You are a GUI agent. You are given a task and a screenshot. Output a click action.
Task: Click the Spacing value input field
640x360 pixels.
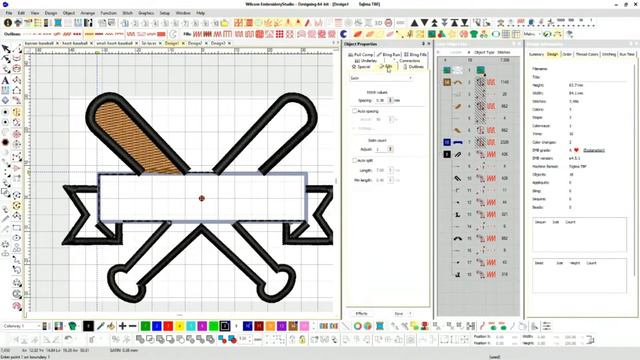380,100
